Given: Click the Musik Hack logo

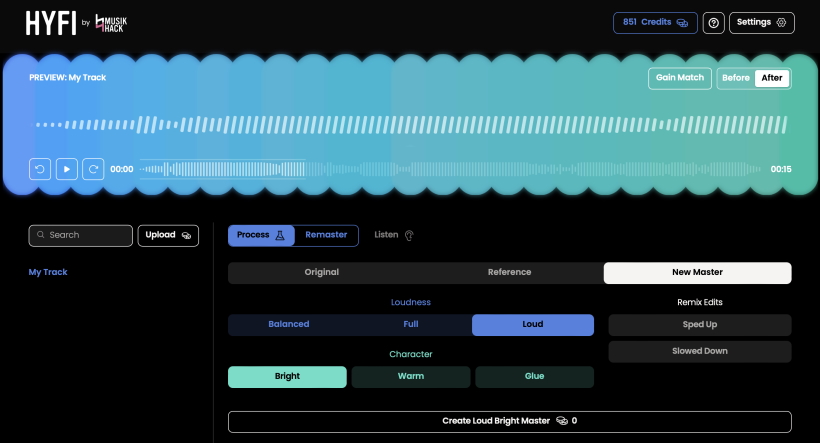Looking at the screenshot, I should coord(111,24).
